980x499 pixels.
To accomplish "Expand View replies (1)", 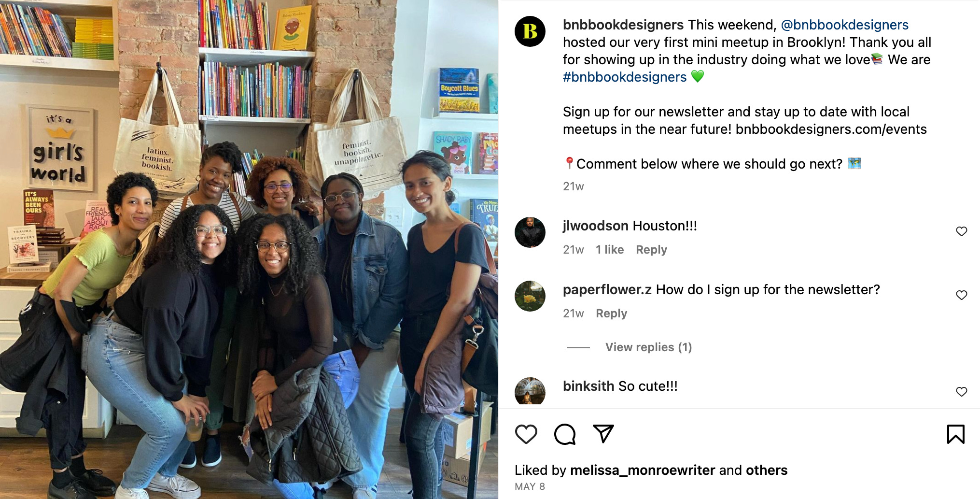I will point(648,347).
